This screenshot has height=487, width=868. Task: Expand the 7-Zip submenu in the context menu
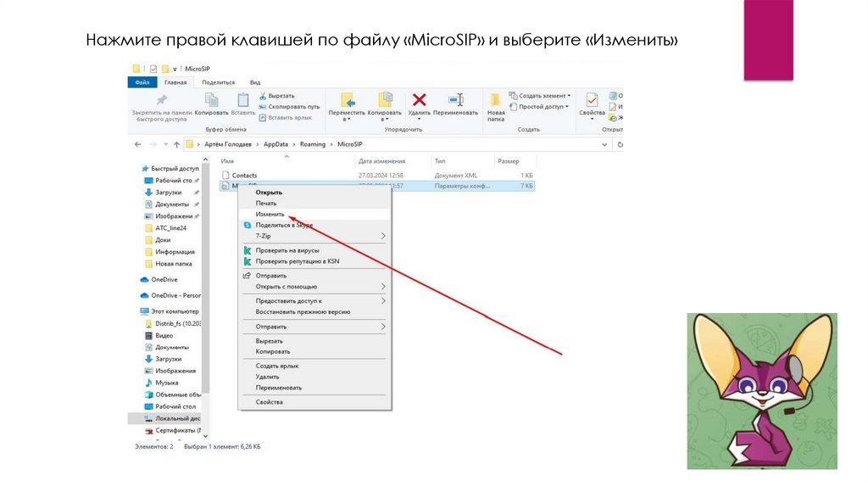click(383, 236)
